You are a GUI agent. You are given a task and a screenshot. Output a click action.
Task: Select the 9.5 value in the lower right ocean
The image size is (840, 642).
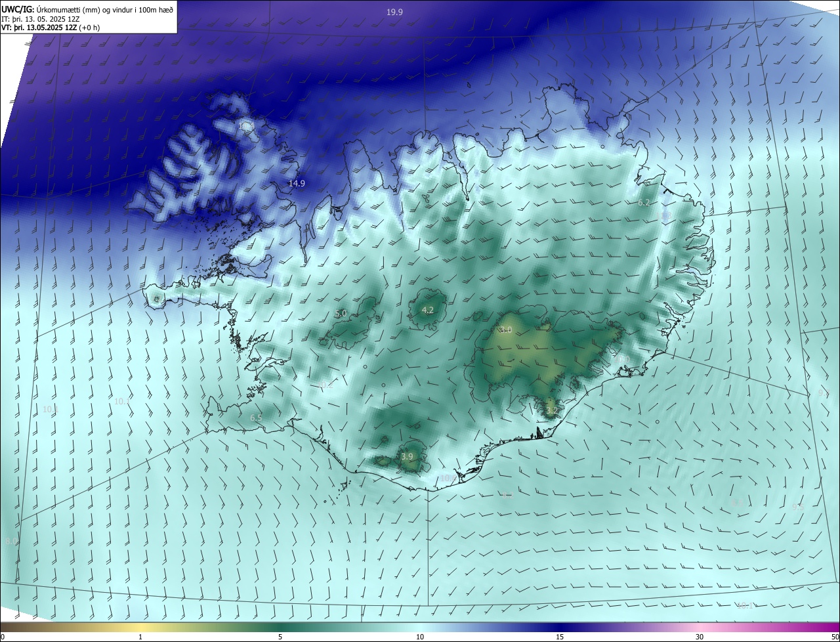tap(798, 507)
